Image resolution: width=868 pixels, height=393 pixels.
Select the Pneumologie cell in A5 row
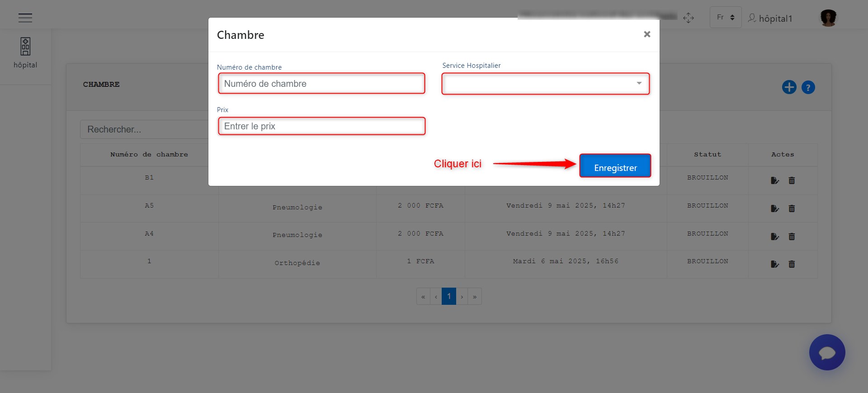297,208
